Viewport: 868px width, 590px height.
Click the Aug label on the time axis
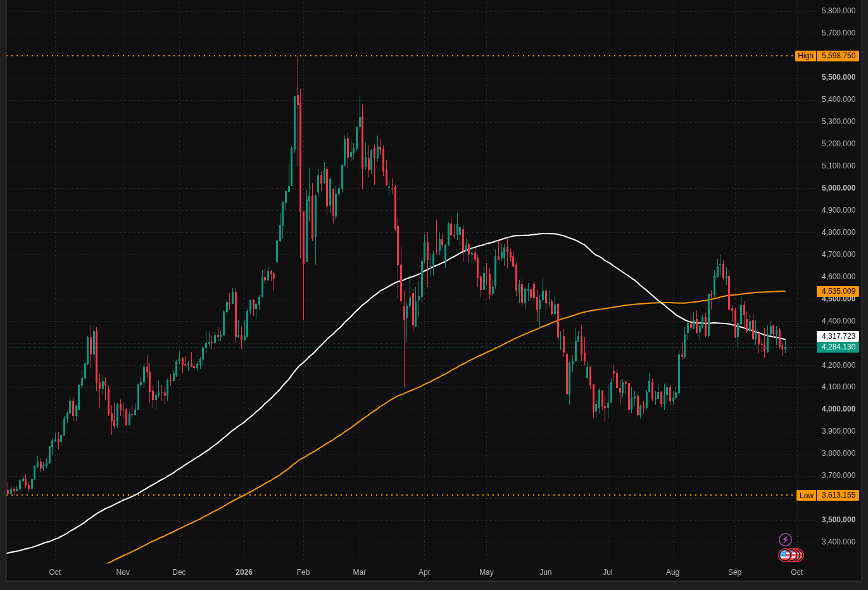pyautogui.click(x=672, y=572)
